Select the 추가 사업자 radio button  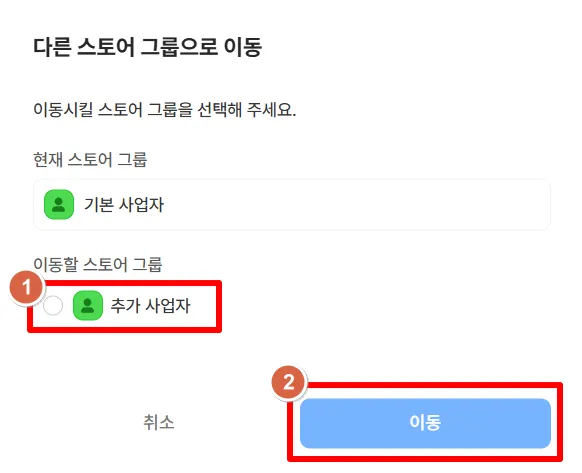53,306
